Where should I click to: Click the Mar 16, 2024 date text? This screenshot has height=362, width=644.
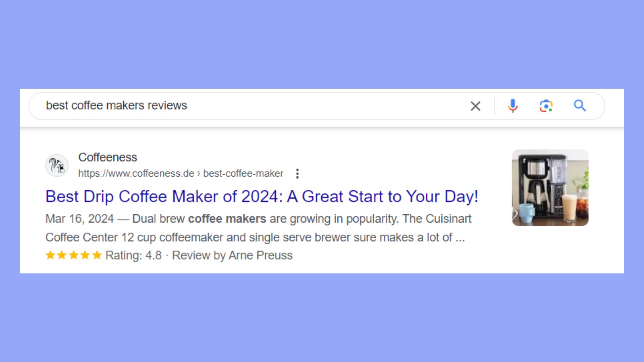[x=79, y=219]
